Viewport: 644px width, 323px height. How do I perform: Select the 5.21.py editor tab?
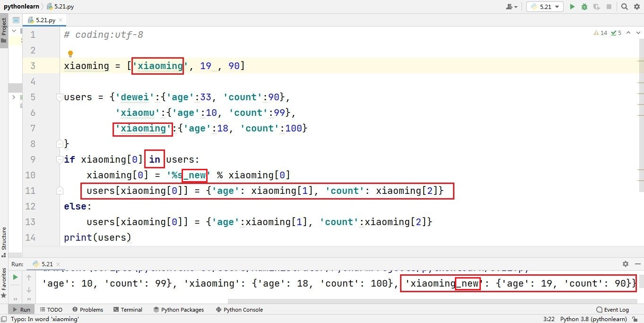[45, 20]
